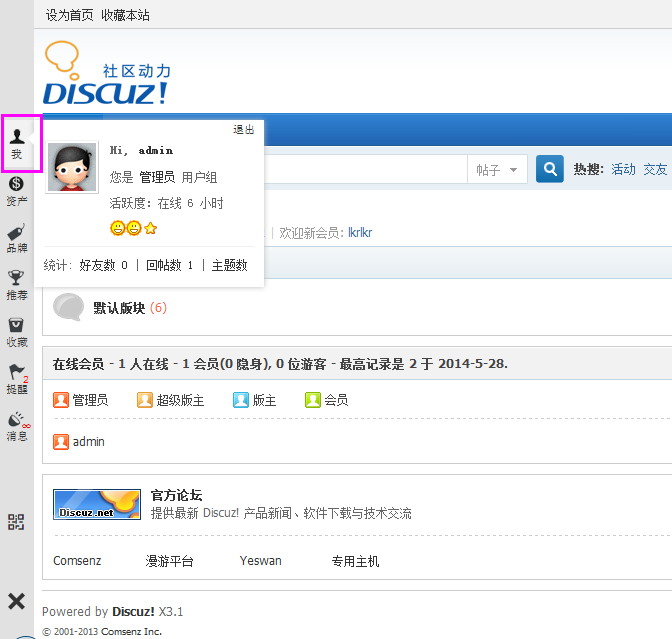672x639 pixels.
Task: Close the sidebar with the X icon
Action: pos(16,601)
